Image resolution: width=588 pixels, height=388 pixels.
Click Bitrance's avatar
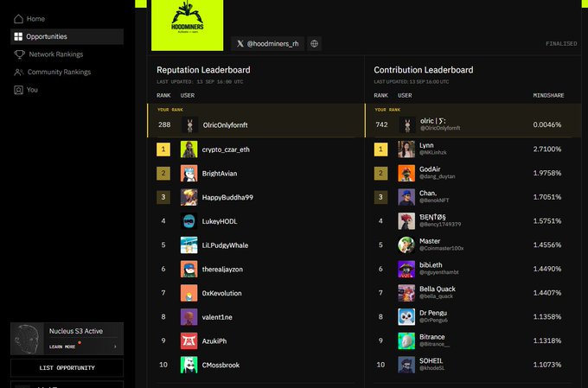[406, 341]
